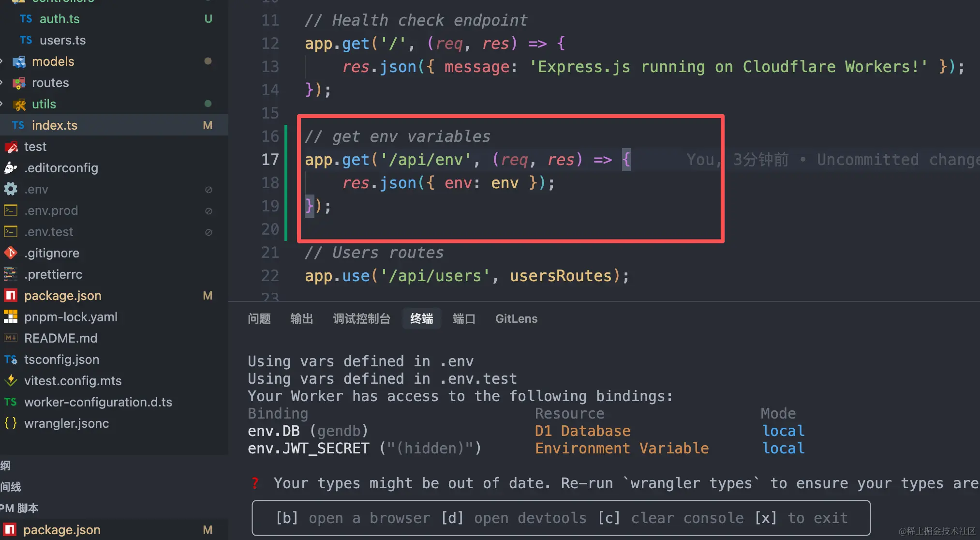Select the users.ts file
Viewport: 980px width, 540px height.
[114, 40]
